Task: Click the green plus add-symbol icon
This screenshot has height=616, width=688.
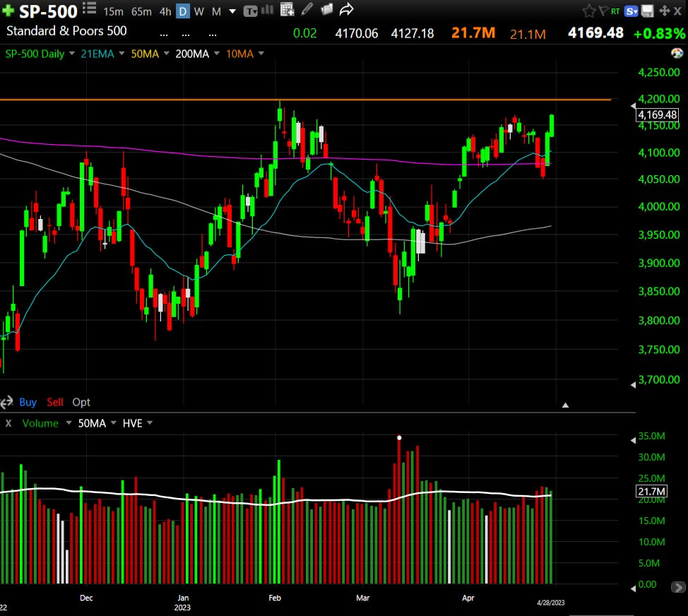Action: [x=8, y=11]
